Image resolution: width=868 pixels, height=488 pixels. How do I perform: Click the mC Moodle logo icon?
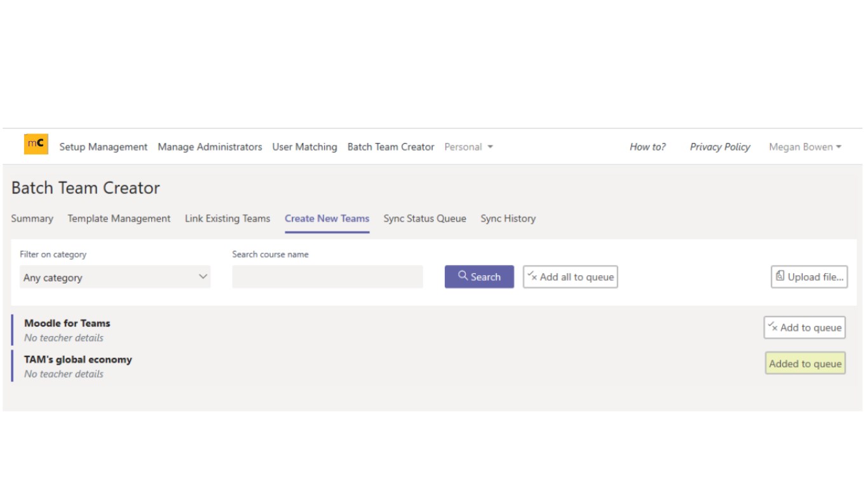pyautogui.click(x=36, y=144)
